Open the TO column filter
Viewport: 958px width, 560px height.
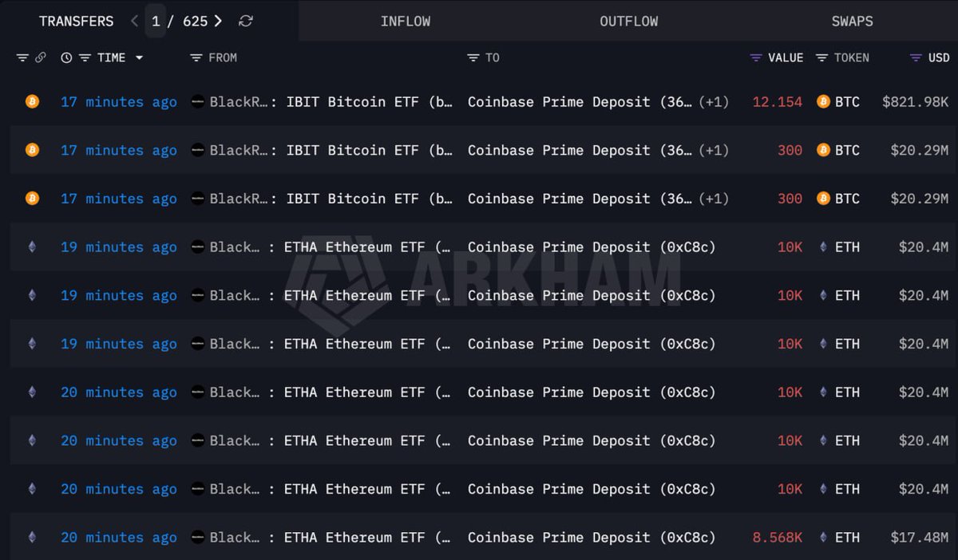click(x=473, y=57)
